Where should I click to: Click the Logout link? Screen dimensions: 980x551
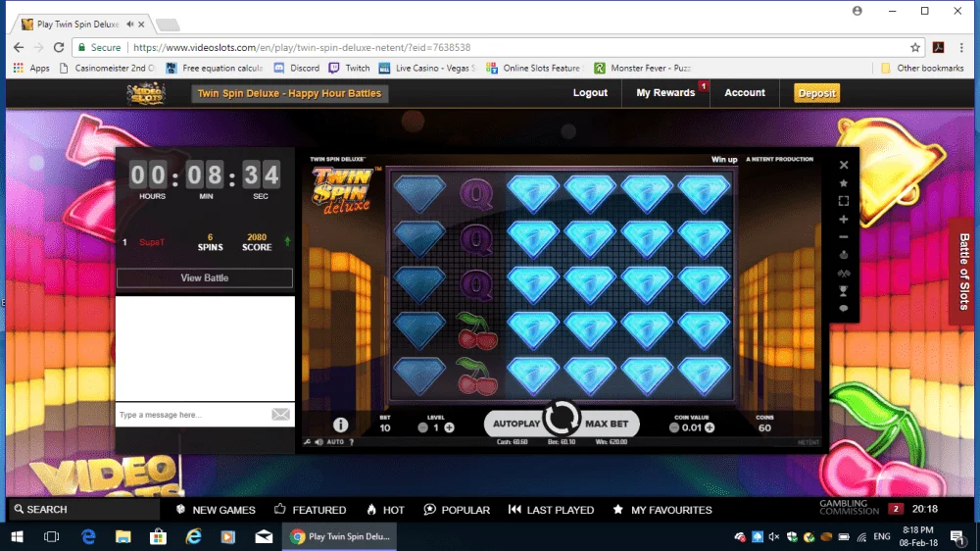(x=590, y=92)
